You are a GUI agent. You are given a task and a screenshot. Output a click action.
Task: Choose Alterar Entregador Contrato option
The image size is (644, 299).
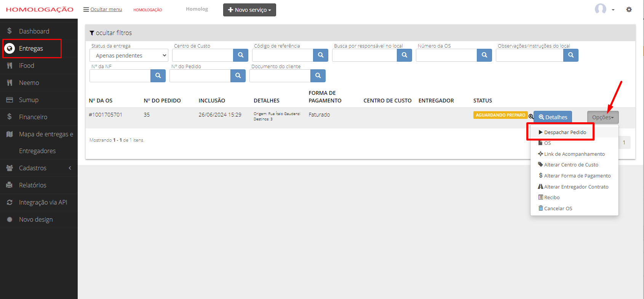(573, 187)
